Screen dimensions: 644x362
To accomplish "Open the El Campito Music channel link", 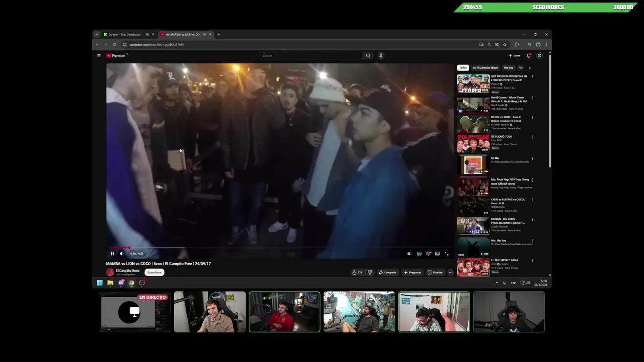I will tap(128, 270).
